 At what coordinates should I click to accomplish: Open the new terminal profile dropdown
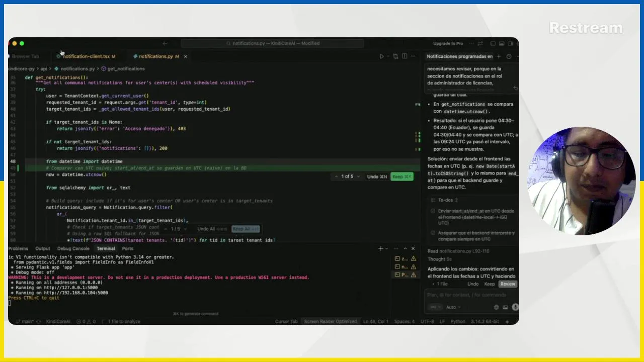click(x=386, y=248)
